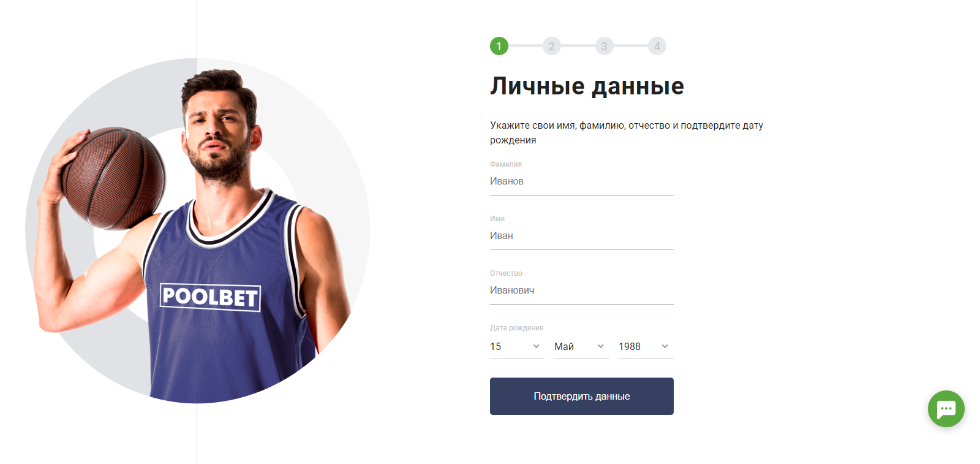The image size is (980, 464).
Task: Go to step 2 indicator
Action: point(552,46)
